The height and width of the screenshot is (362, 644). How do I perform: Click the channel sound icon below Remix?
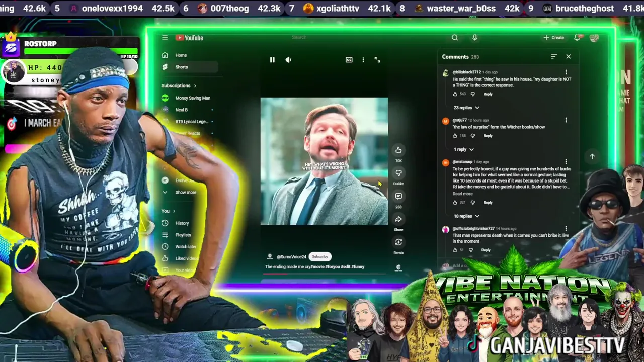(x=398, y=268)
